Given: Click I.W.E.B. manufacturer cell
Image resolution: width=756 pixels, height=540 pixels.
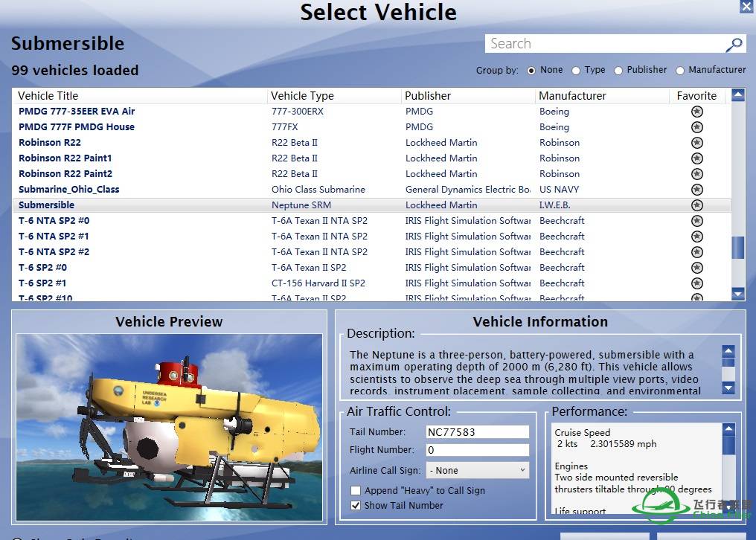Looking at the screenshot, I should click(554, 205).
